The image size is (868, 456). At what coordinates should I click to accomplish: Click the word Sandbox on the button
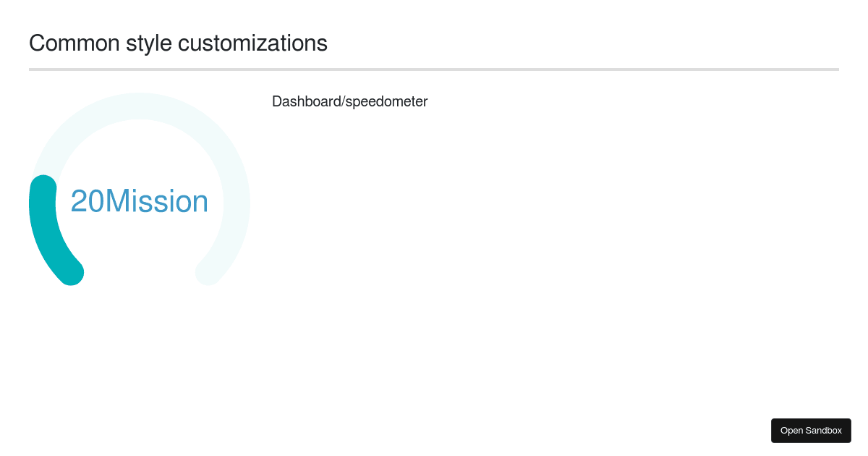point(825,431)
